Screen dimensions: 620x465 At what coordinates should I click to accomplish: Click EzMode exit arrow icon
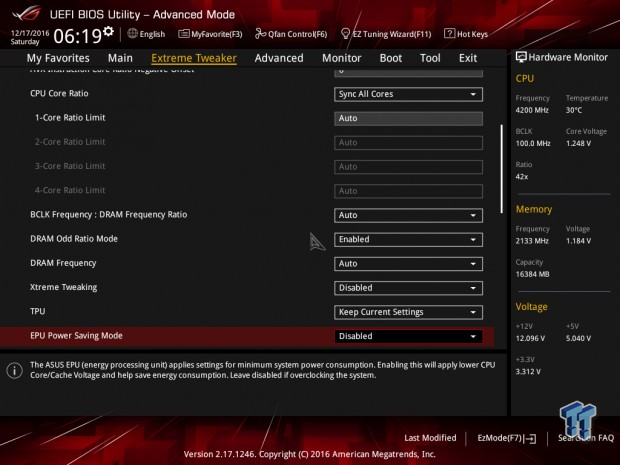(530, 439)
